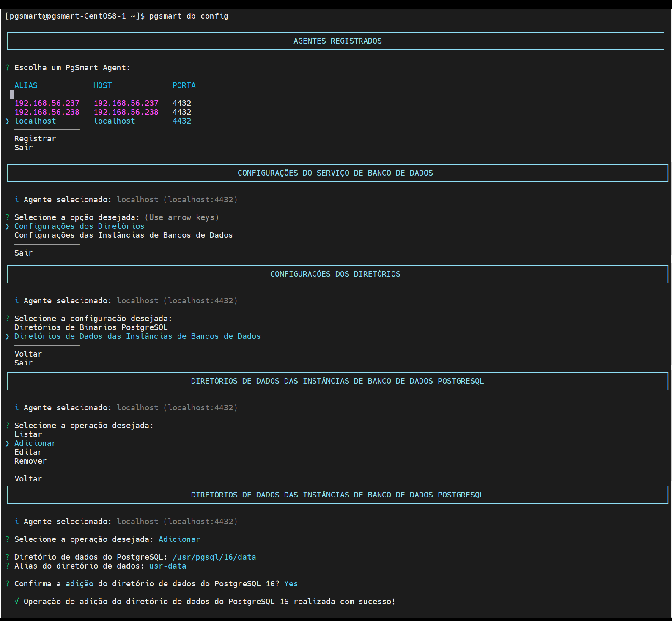672x621 pixels.
Task: Click the CONFIGURAÇÕES DOS DIRETÓRIOS header
Action: [x=335, y=274]
